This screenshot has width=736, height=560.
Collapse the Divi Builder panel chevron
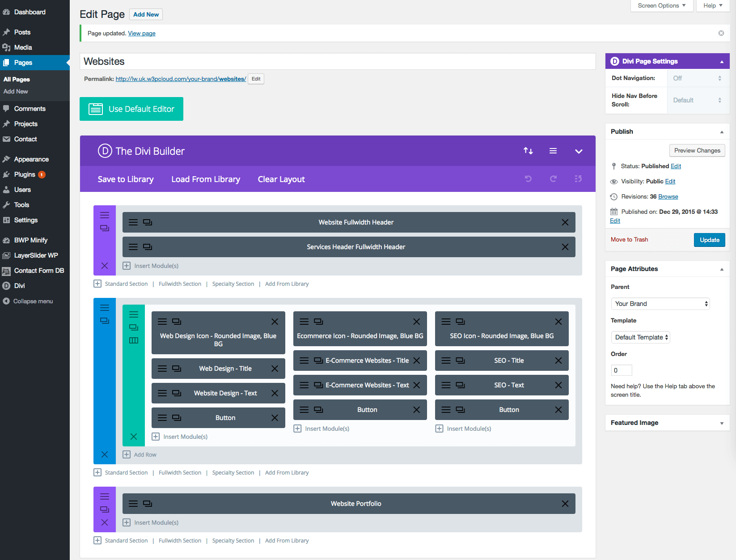579,151
